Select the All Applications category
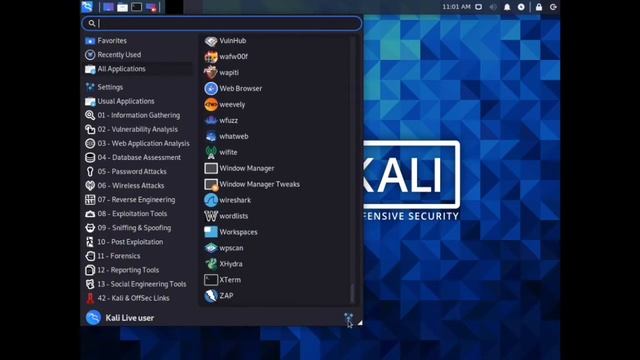This screenshot has height=360, width=640. [x=138, y=69]
